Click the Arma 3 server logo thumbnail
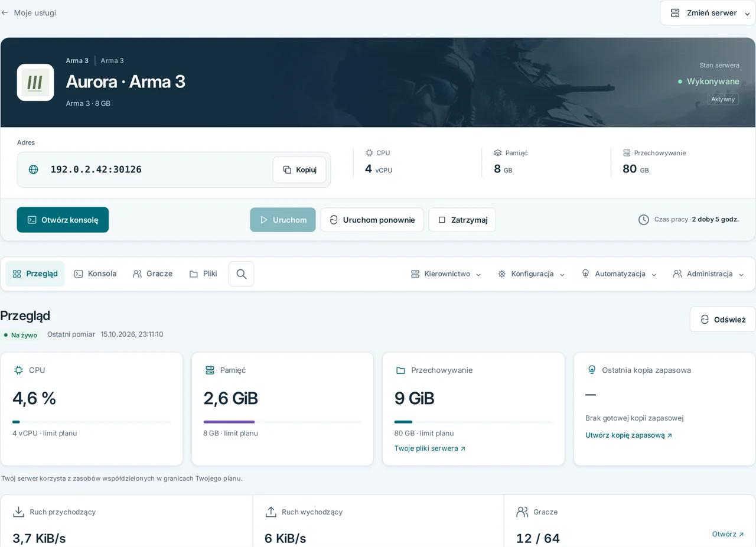The height and width of the screenshot is (547, 756). tap(35, 83)
